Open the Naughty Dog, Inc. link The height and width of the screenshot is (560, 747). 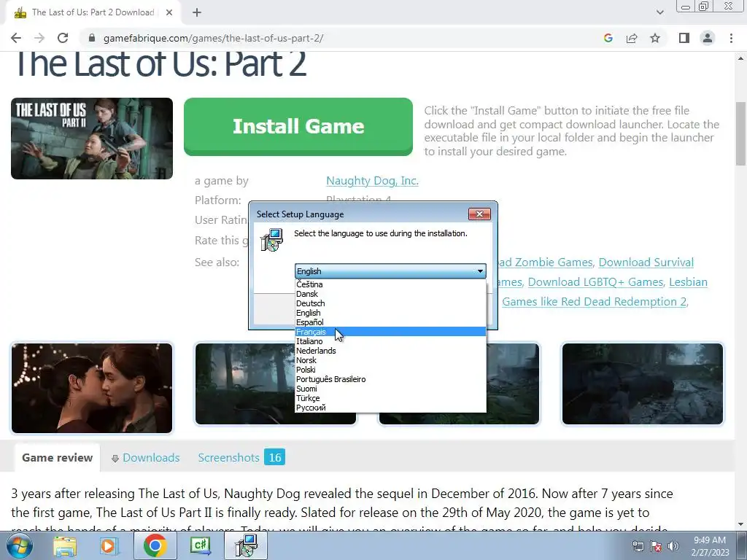[372, 181]
